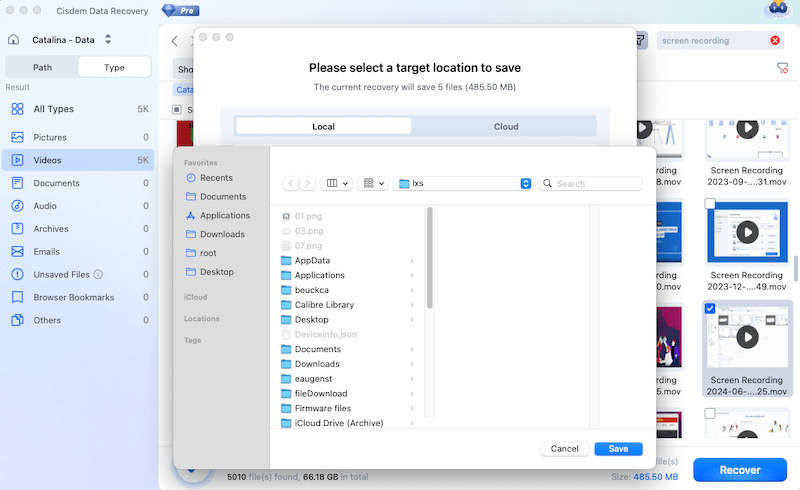Click the Cancel button
Image resolution: width=800 pixels, height=490 pixels.
(565, 449)
